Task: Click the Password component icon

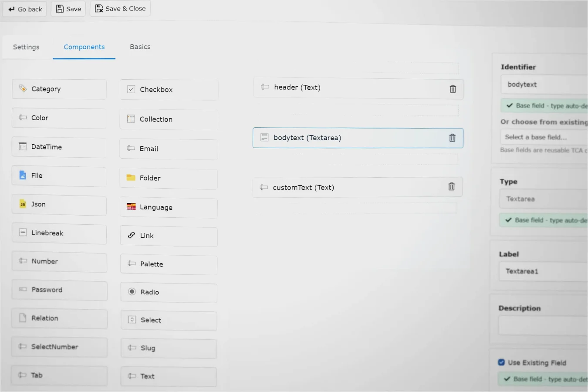Action: coord(23,289)
